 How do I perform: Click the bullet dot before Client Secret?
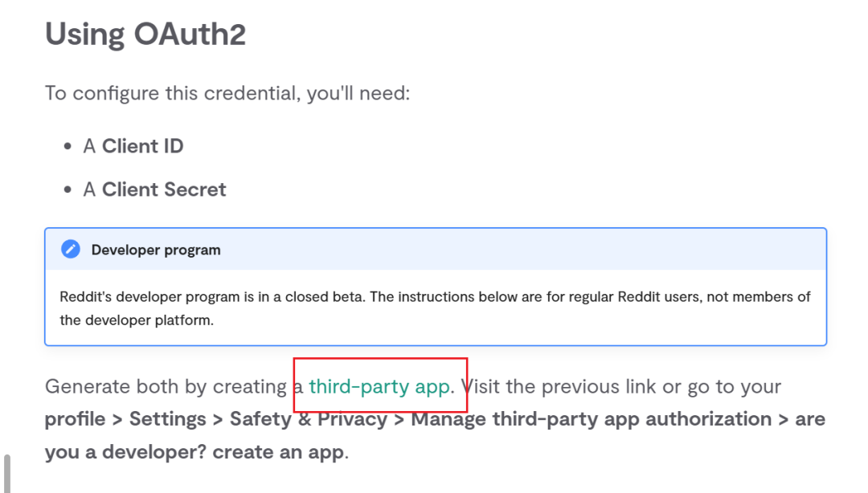[68, 189]
